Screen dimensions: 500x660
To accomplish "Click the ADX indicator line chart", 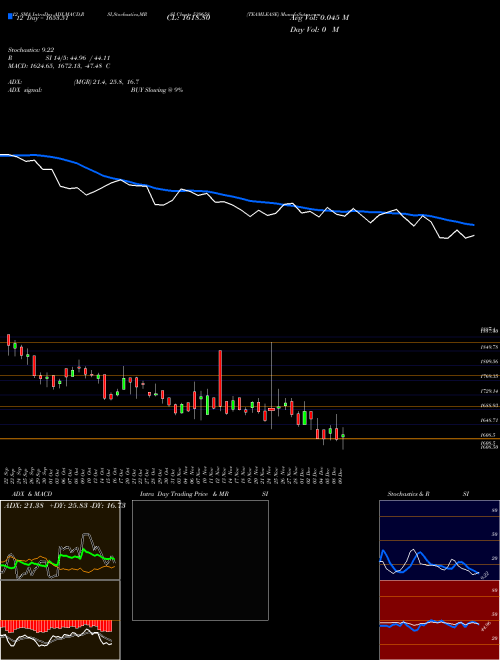I will coord(60,540).
